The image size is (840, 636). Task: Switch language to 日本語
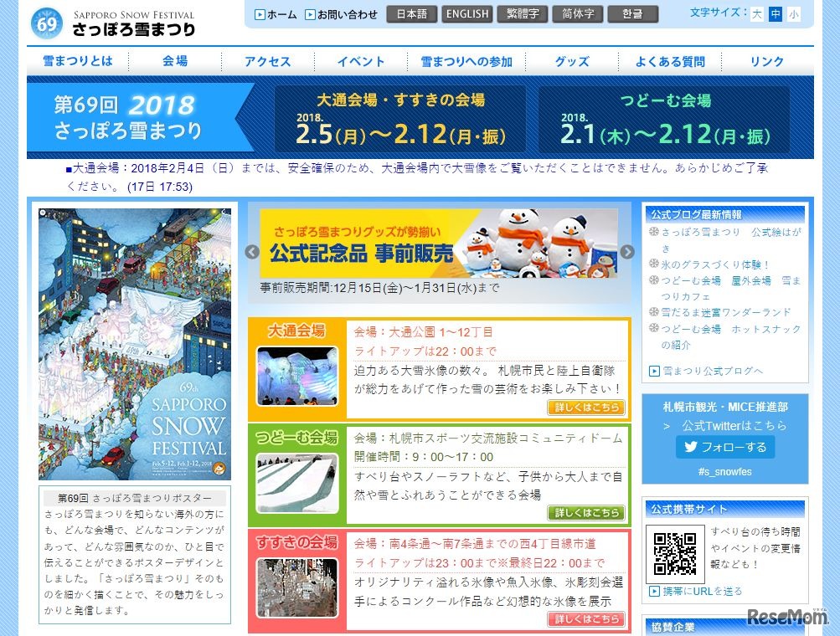411,14
